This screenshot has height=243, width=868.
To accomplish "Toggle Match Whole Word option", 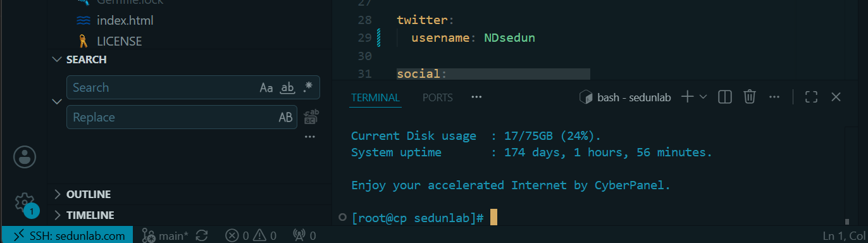I will coord(287,87).
